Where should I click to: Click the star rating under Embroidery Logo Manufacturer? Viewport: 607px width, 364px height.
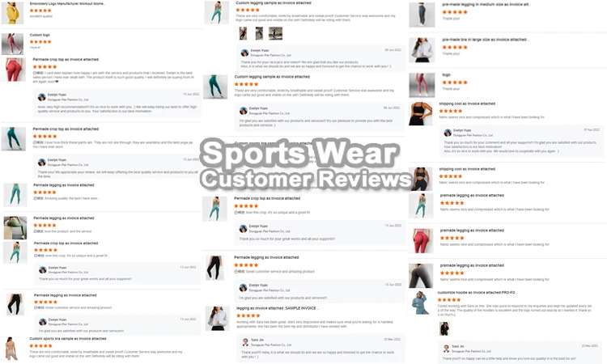pos(40,11)
